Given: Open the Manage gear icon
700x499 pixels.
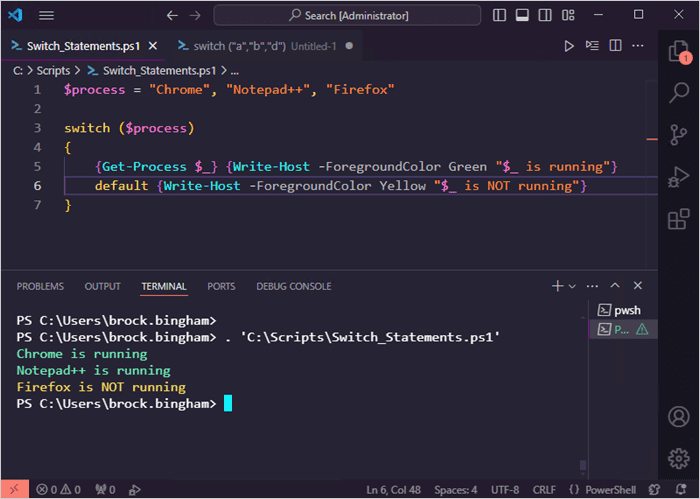Looking at the screenshot, I should tap(679, 458).
